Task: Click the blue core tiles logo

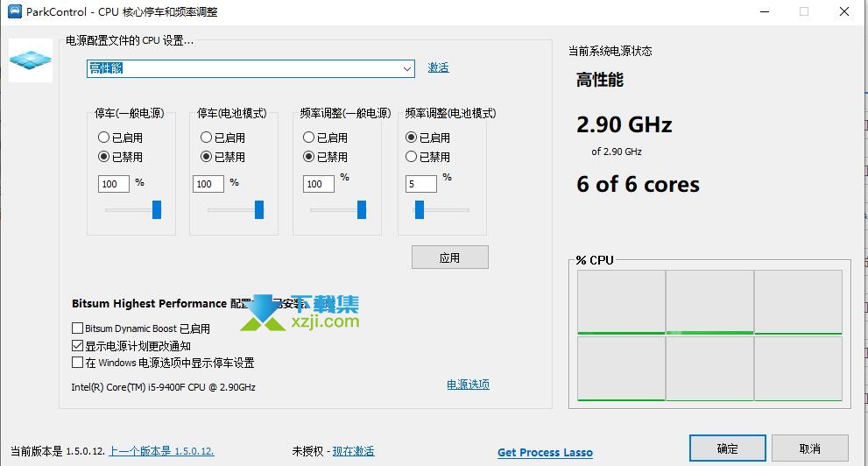Action: click(x=31, y=60)
